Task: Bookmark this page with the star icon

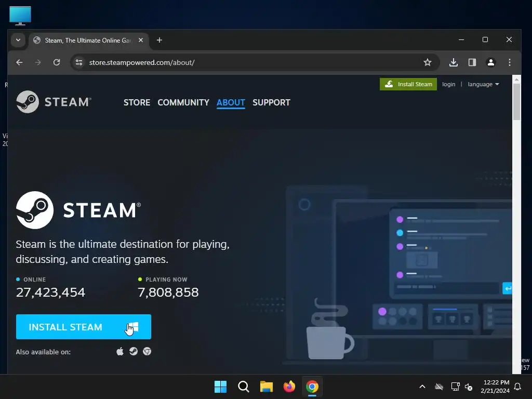Action: pos(428,62)
